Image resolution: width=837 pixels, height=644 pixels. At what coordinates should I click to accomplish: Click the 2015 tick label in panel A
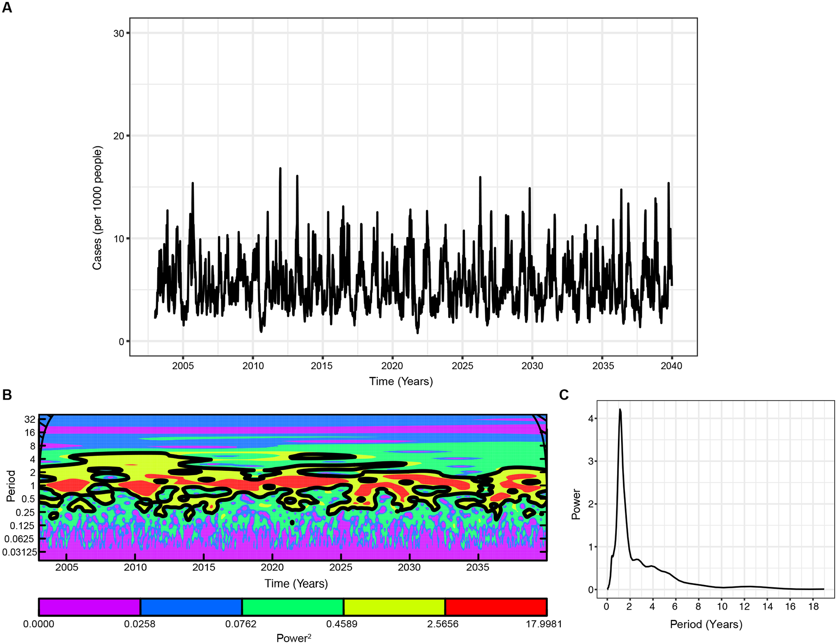click(322, 366)
